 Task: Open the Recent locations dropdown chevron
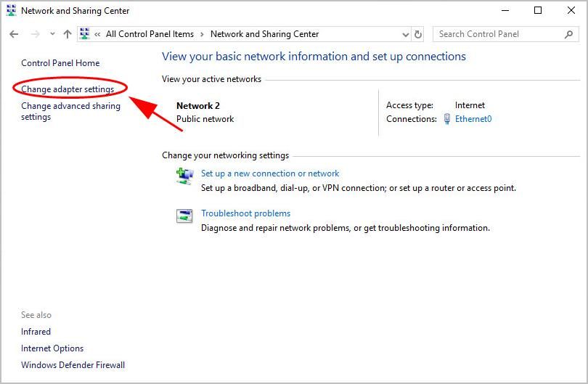[52, 34]
